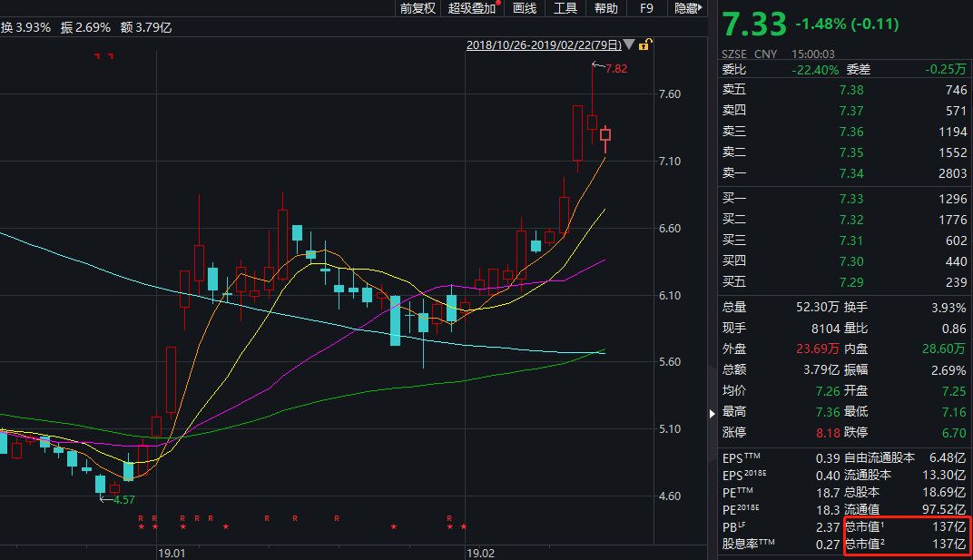Open the date range dropdown triangle
Image resolution: width=973 pixels, height=560 pixels.
coord(629,44)
